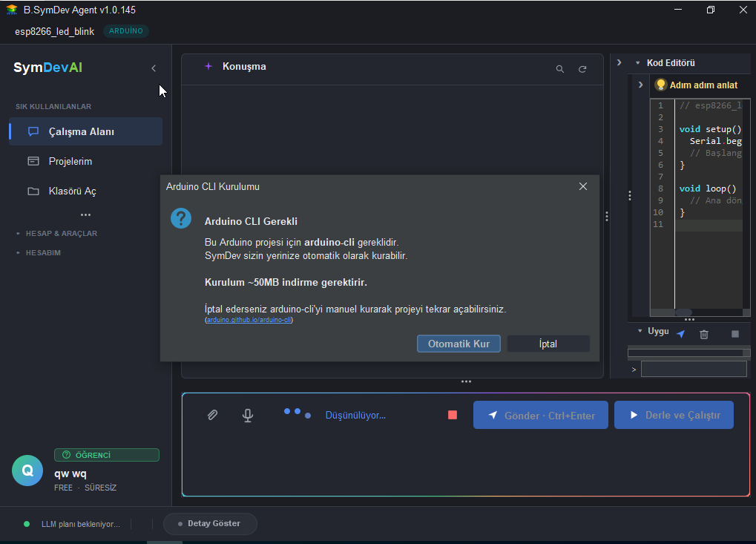Click the lightbulb icon for Adım adım anlat

[660, 85]
